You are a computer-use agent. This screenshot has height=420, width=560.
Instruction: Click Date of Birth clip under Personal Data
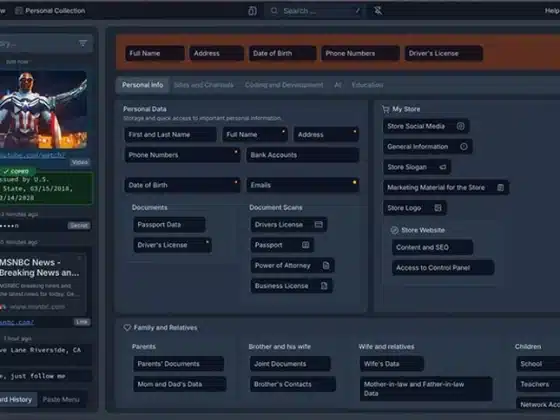182,185
